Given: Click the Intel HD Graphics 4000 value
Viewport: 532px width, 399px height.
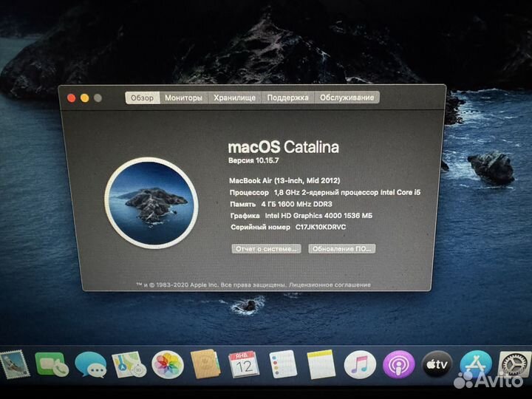Looking at the screenshot, I should pos(318,216).
